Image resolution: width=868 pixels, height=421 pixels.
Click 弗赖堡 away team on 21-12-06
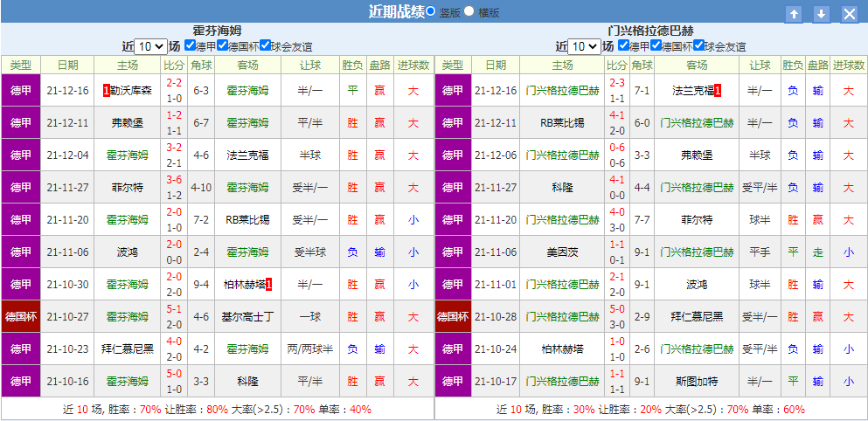pos(697,155)
